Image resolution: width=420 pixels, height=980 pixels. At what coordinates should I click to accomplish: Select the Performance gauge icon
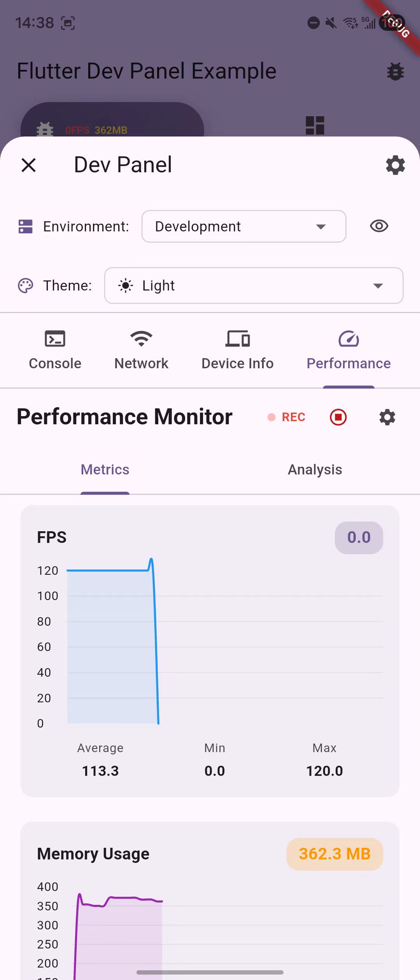coord(348,339)
